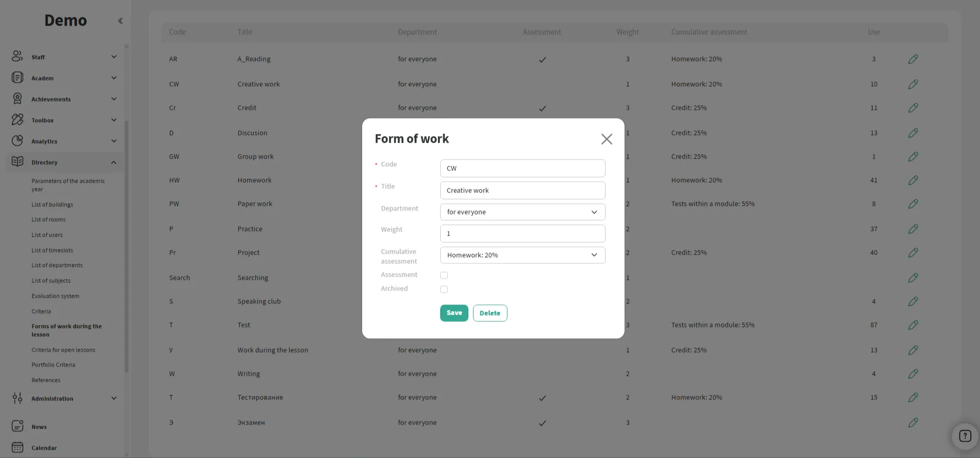The width and height of the screenshot is (980, 458).
Task: Save the form of work
Action: [x=454, y=313]
